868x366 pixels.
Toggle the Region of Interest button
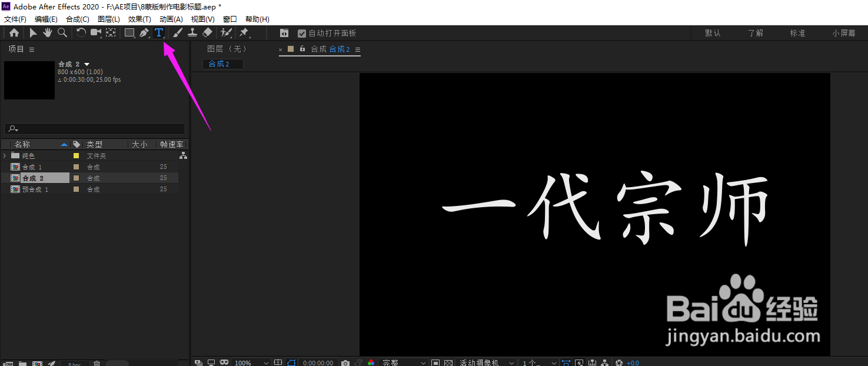(435, 362)
